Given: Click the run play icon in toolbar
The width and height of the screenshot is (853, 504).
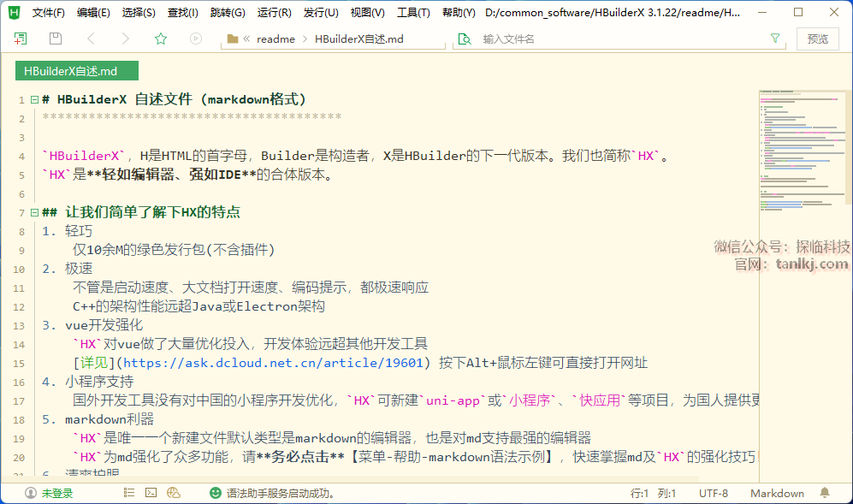Looking at the screenshot, I should click(196, 39).
